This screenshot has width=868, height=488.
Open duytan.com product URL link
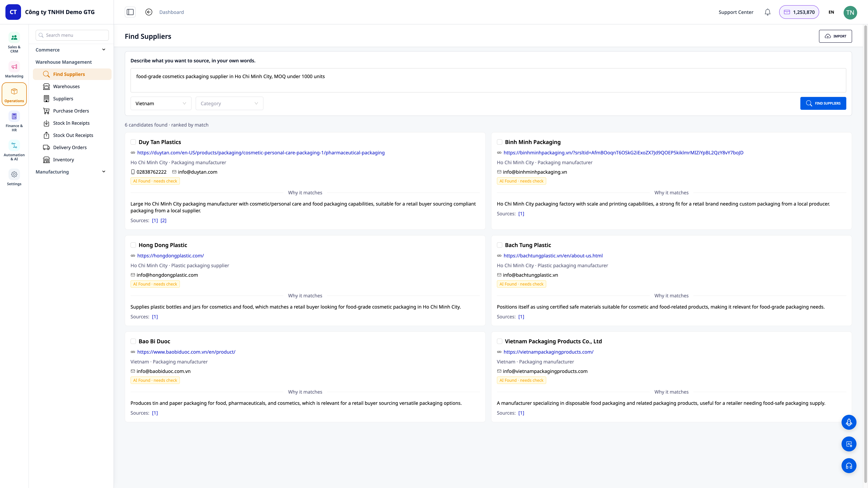(261, 152)
